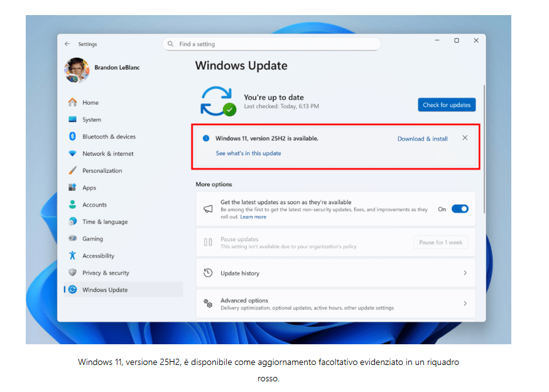
Task: Minimize the Settings window
Action: click(x=437, y=41)
